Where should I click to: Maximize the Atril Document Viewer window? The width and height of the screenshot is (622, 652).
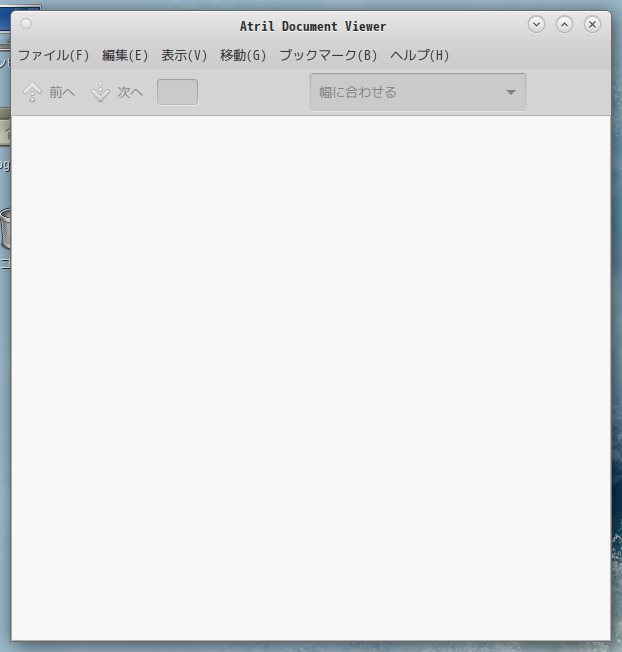(564, 25)
